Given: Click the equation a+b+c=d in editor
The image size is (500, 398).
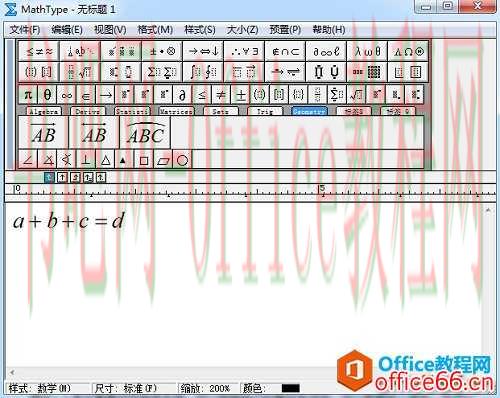Looking at the screenshot, I should pyautogui.click(x=69, y=221).
